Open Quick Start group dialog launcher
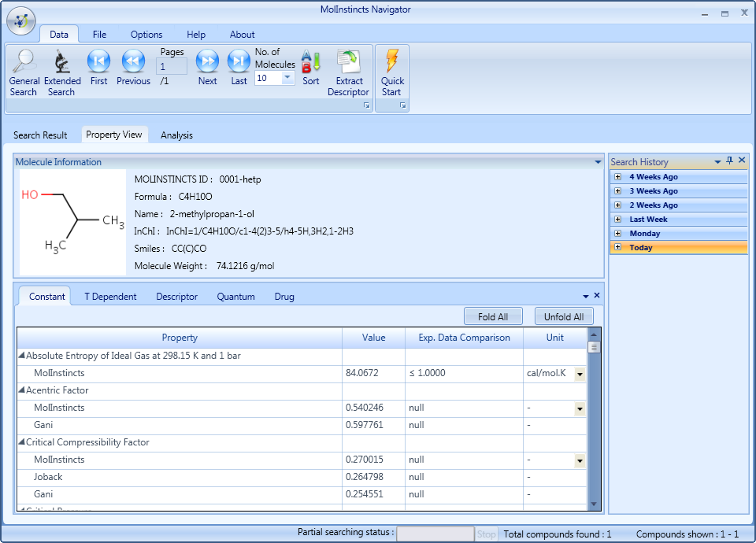This screenshot has width=756, height=543. pyautogui.click(x=402, y=105)
